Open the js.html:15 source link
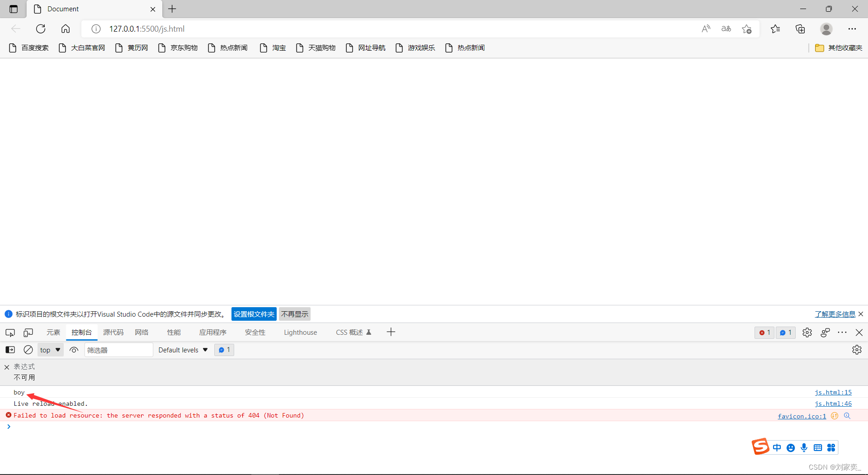The image size is (868, 475). (x=833, y=392)
